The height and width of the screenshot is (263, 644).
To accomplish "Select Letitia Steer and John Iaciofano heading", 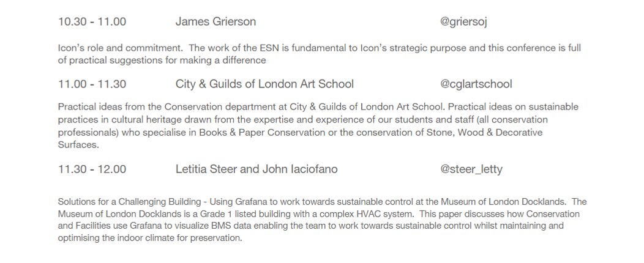I will 256,169.
